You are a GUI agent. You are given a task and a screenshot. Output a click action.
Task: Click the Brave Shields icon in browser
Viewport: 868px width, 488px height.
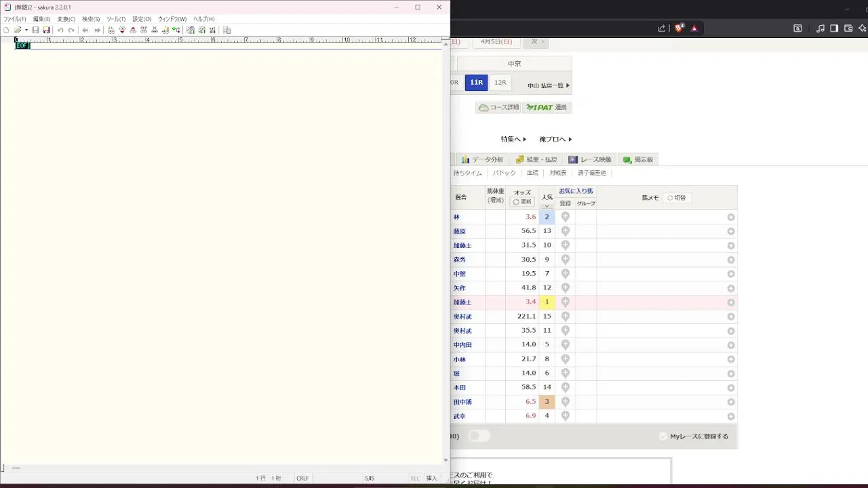[x=679, y=28]
